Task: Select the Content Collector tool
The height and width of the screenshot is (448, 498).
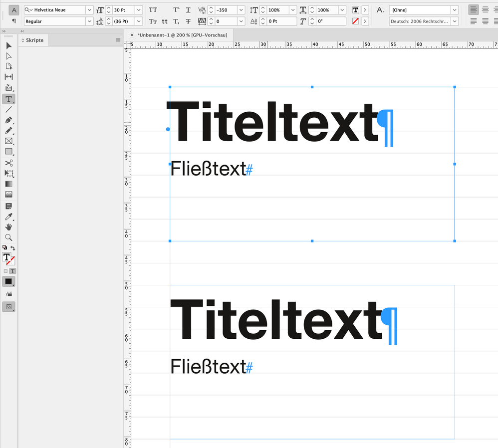Action: point(8,87)
